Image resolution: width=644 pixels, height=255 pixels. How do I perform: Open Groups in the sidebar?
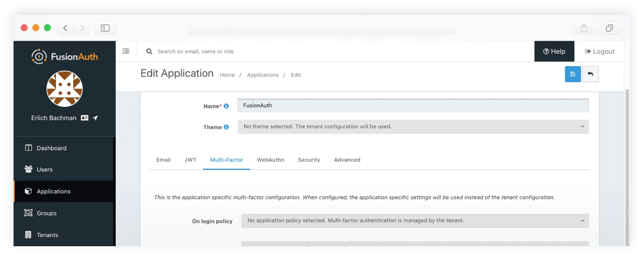[x=63, y=213]
